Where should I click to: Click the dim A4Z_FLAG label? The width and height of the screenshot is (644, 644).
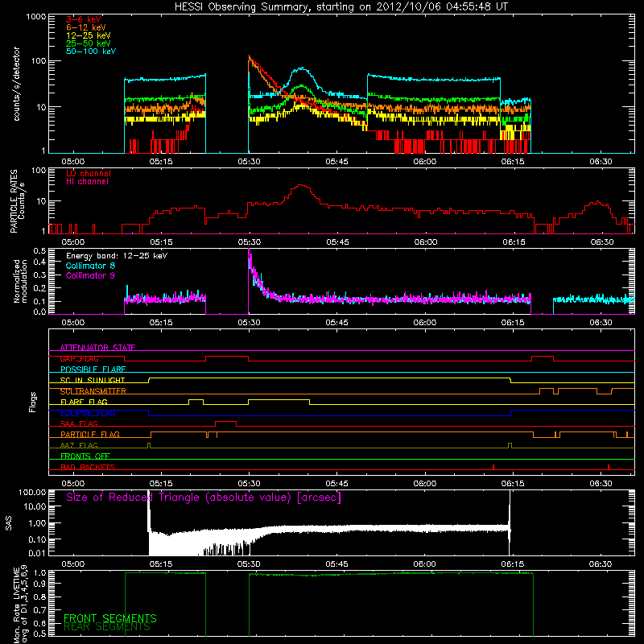click(79, 446)
